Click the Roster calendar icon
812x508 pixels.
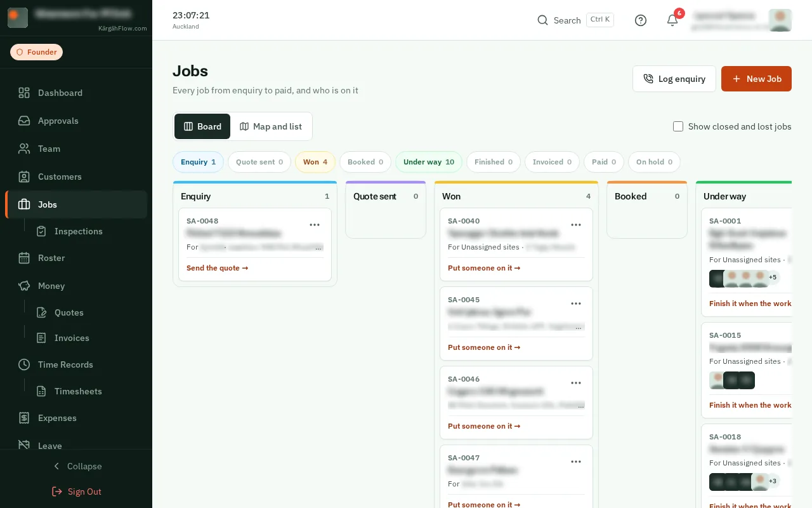(24, 258)
